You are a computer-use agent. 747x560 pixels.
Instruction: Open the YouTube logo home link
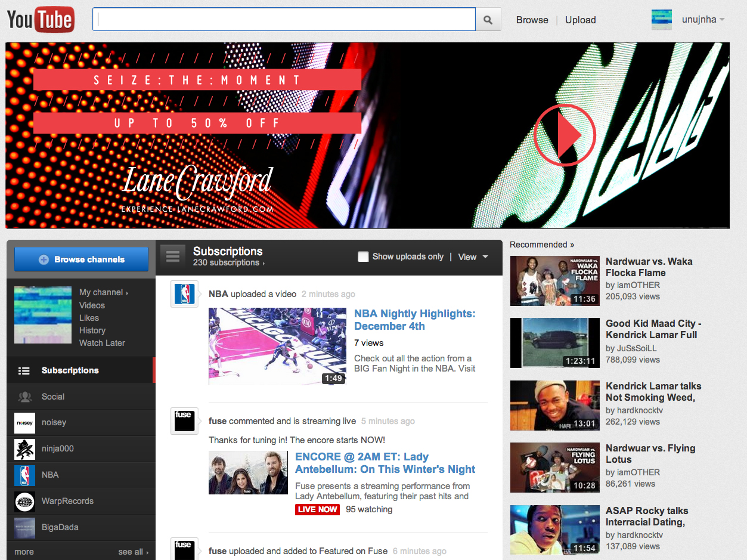[x=41, y=20]
